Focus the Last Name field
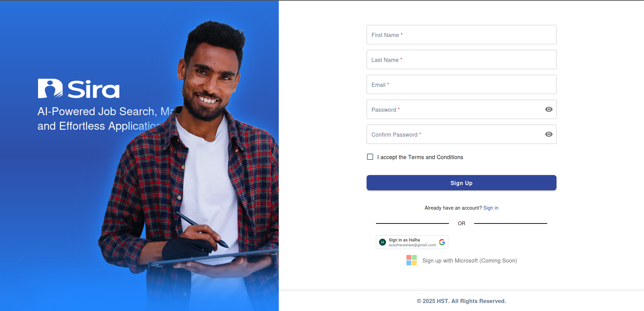The height and width of the screenshot is (311, 644). click(x=461, y=60)
